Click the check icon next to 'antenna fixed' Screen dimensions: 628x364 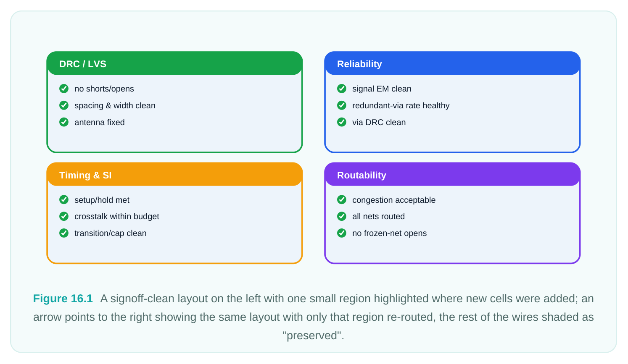64,122
